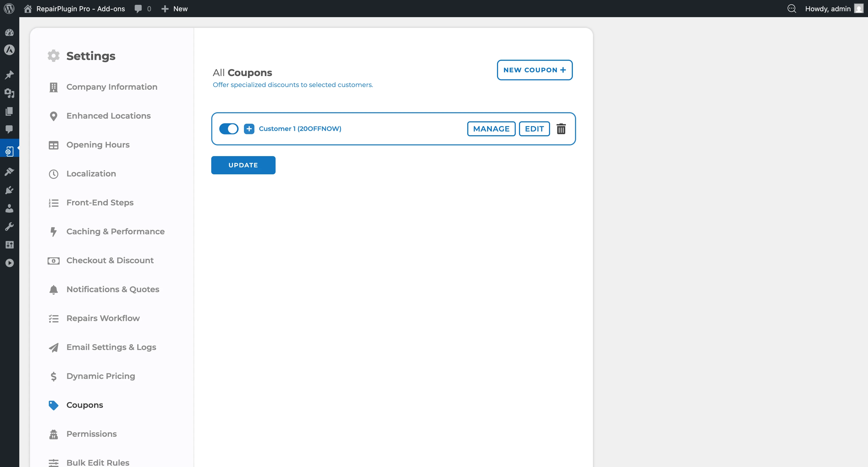Open the Dynamic Pricing settings section
This screenshot has height=467, width=868.
point(101,376)
